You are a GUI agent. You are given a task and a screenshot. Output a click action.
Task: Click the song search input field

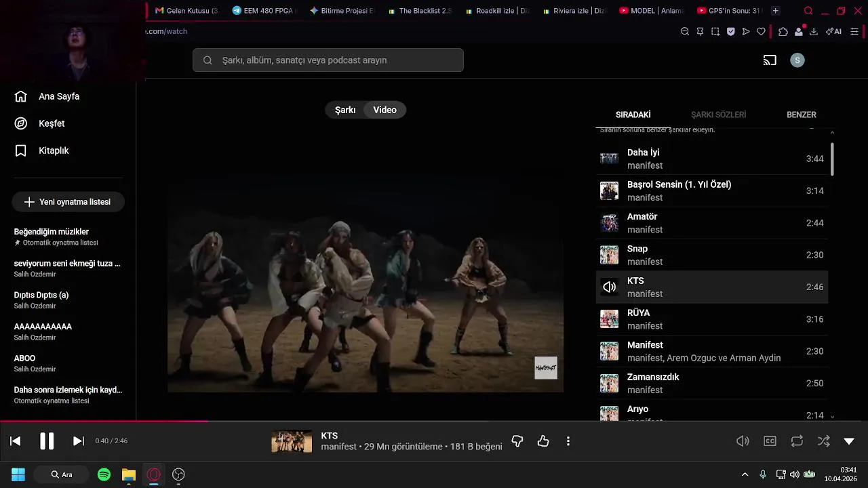(x=328, y=60)
